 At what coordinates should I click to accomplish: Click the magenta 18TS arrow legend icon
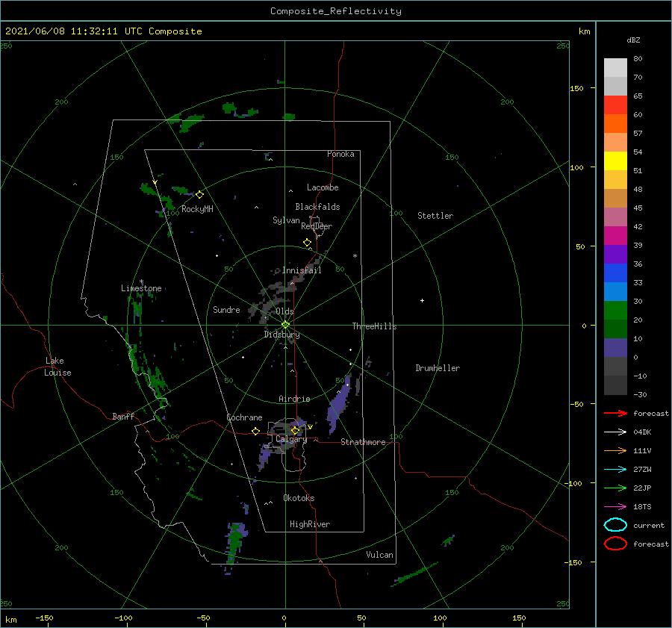(615, 507)
